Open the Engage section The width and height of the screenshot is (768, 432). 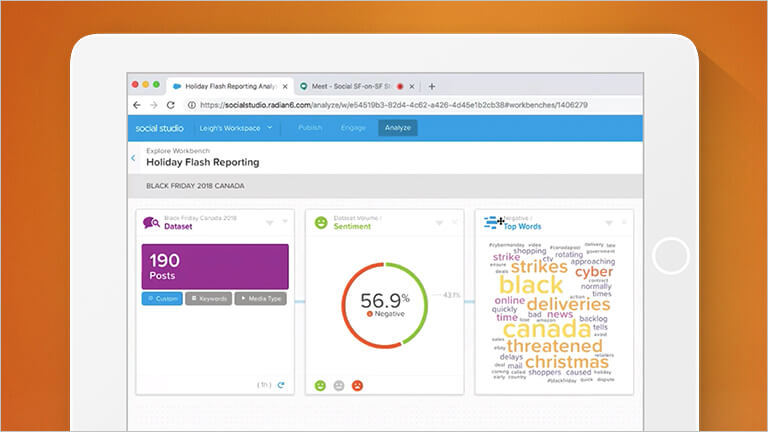[353, 128]
